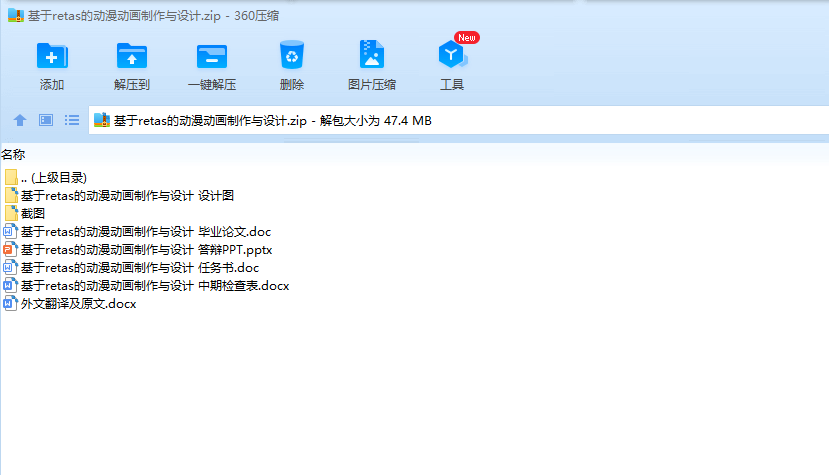829x475 pixels.
Task: Click the Word icon of 毕业论文.doc
Action: (11, 231)
